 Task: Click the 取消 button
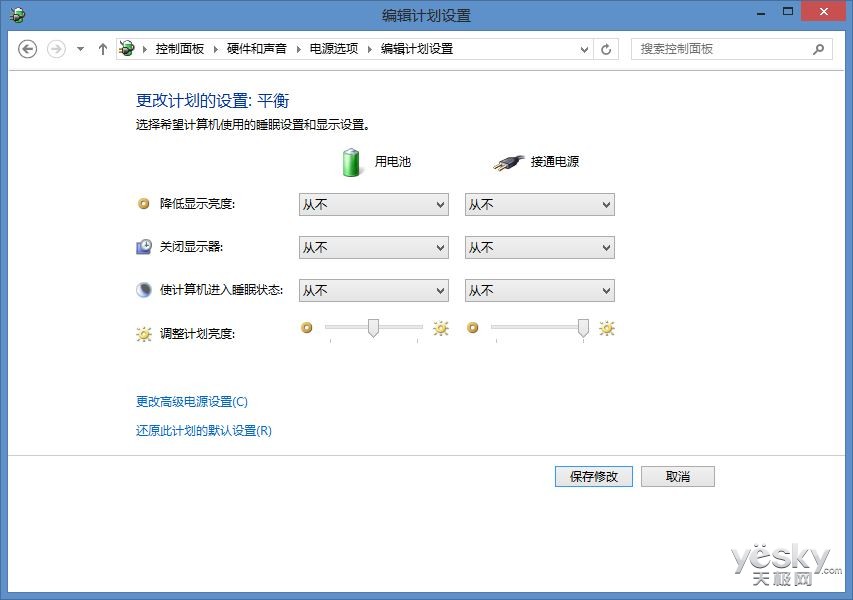[x=677, y=477]
